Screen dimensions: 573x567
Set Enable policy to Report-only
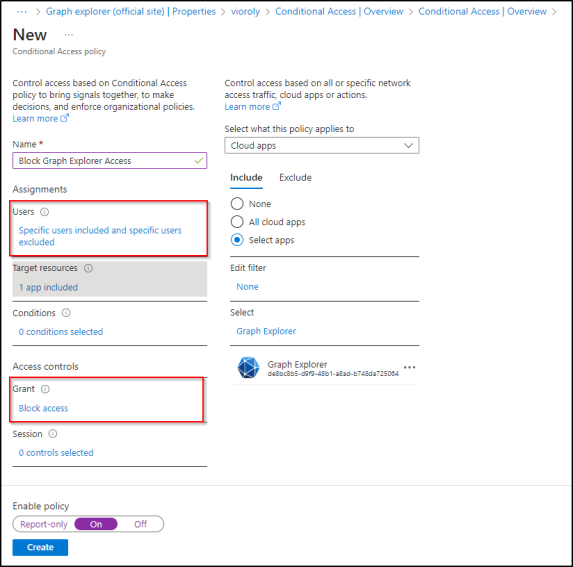44,524
